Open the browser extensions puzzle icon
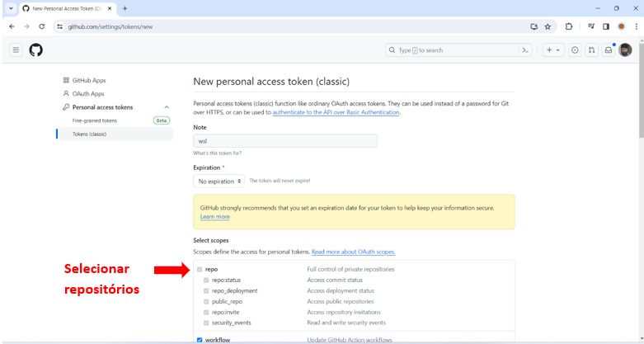This screenshot has height=344, width=644. click(x=569, y=26)
